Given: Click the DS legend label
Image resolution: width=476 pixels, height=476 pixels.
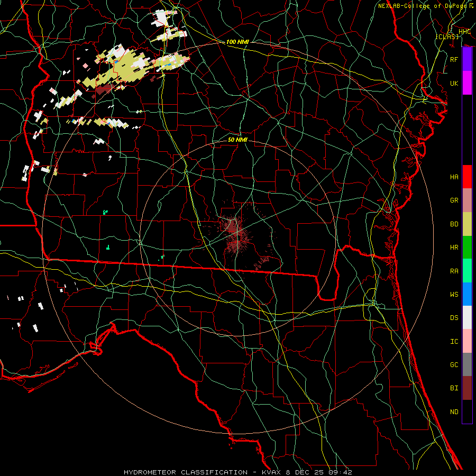Looking at the screenshot, I should [454, 318].
